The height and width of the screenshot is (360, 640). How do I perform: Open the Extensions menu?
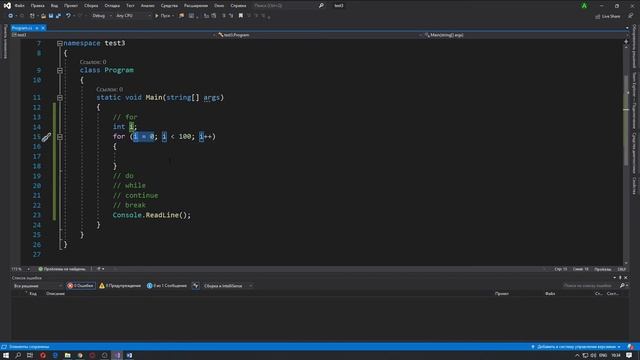tap(196, 6)
